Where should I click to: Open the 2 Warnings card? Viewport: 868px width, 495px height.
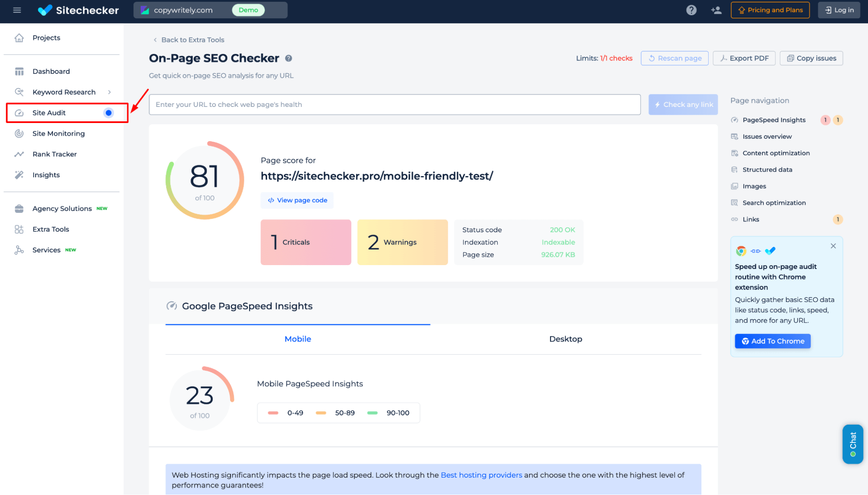tap(402, 243)
